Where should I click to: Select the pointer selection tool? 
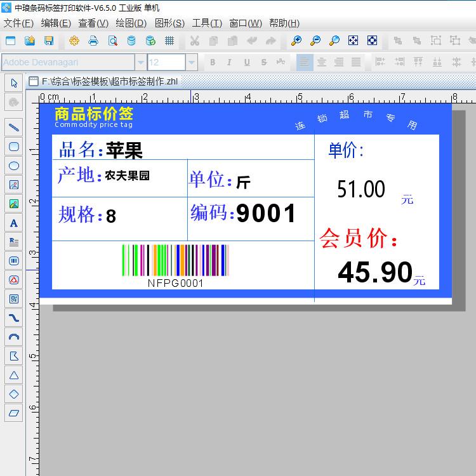tap(14, 83)
